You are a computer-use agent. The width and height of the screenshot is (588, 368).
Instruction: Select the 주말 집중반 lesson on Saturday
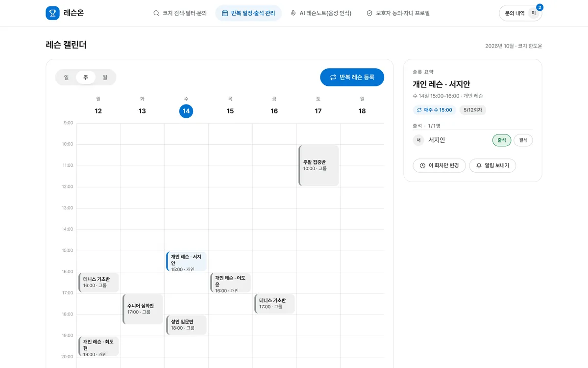coord(318,165)
